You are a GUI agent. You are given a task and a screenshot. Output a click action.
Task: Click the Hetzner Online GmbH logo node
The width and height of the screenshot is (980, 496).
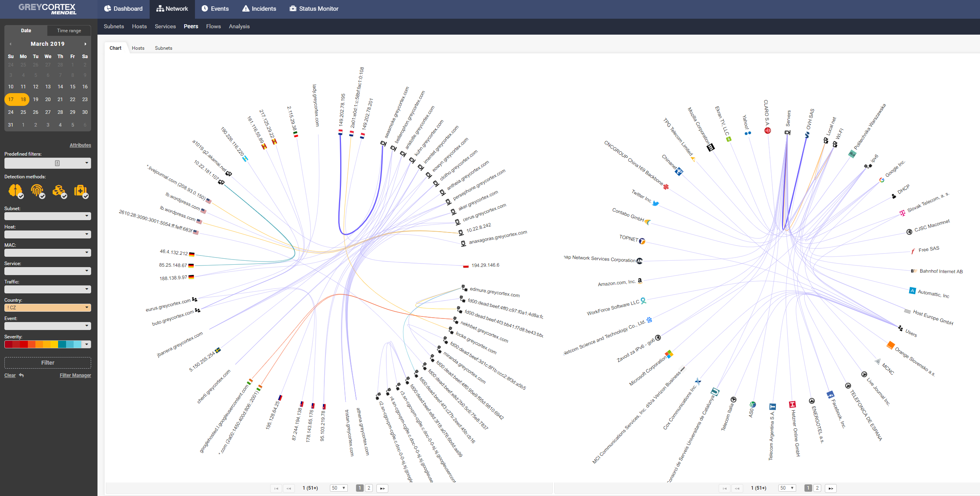(792, 404)
